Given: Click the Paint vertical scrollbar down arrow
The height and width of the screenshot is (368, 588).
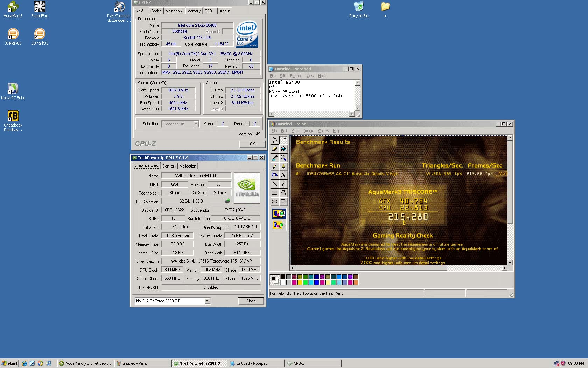Looking at the screenshot, I should [x=510, y=262].
